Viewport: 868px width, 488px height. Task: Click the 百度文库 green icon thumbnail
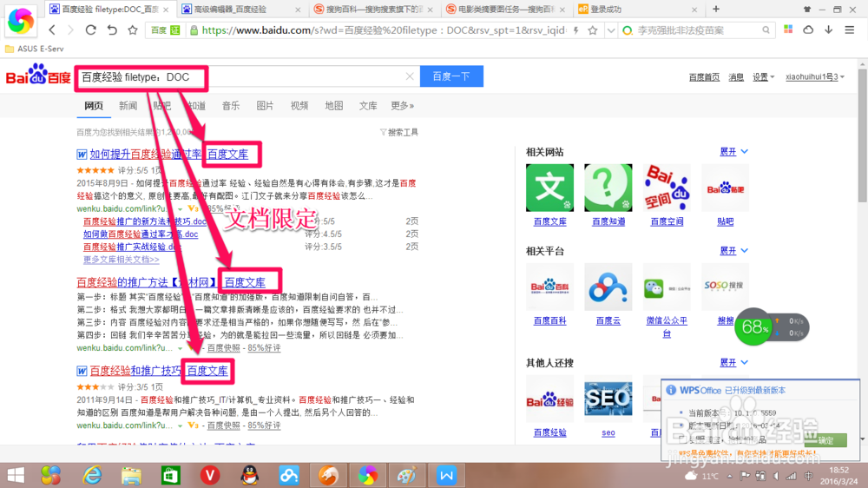pyautogui.click(x=549, y=188)
